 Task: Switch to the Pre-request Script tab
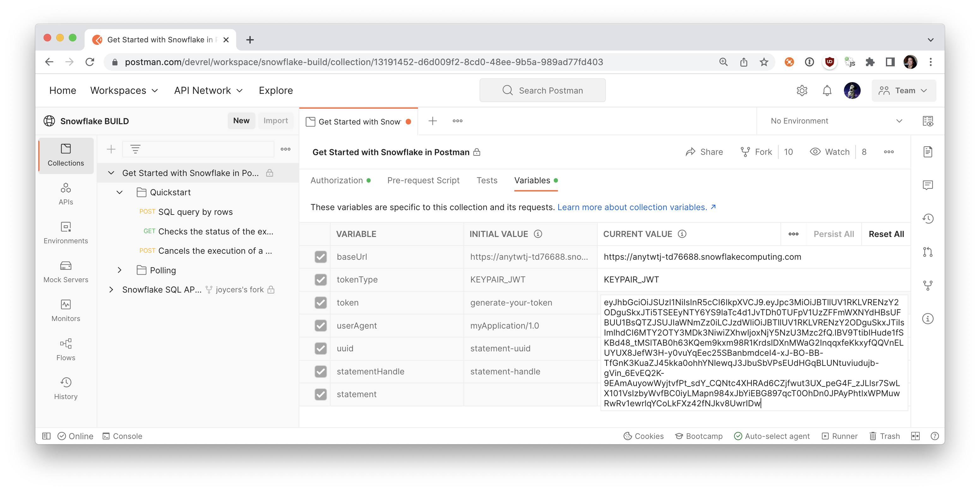pos(423,180)
